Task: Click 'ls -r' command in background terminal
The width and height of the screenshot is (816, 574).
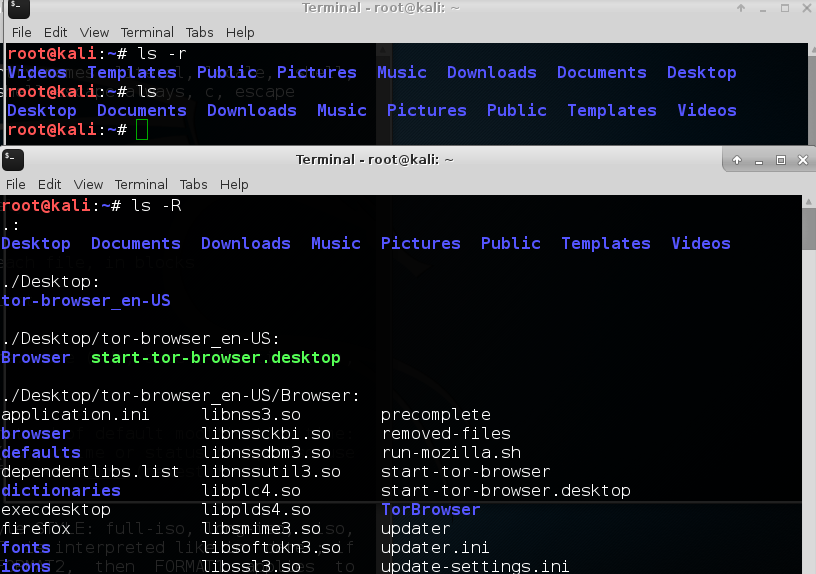Action: tap(161, 54)
